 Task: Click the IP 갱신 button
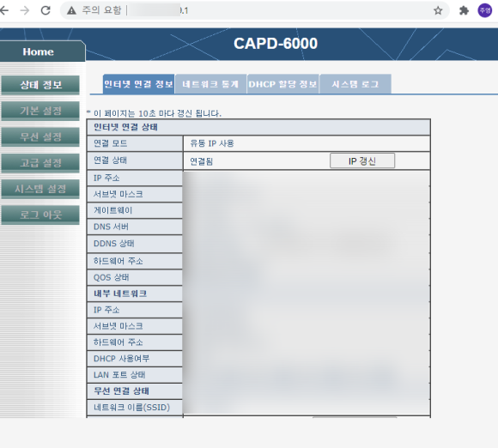(362, 160)
